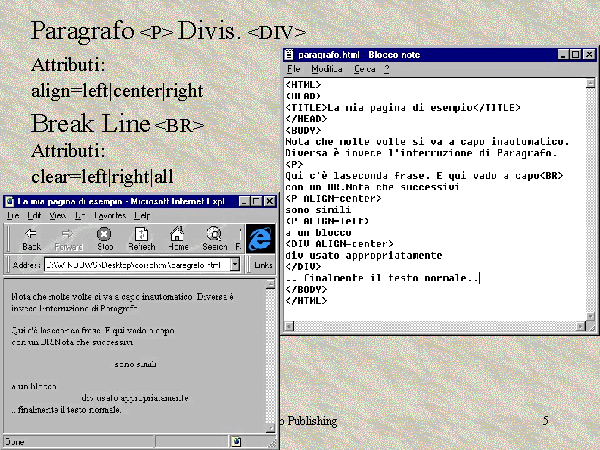Click the 'Done' status bar text

[x=15, y=442]
